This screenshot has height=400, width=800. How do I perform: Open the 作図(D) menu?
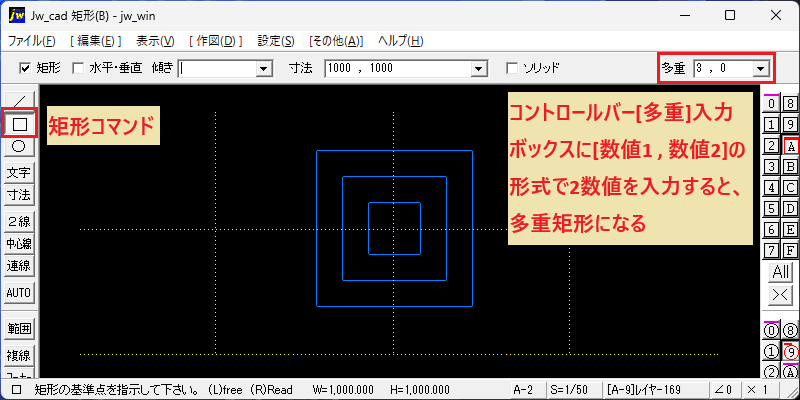coord(215,41)
